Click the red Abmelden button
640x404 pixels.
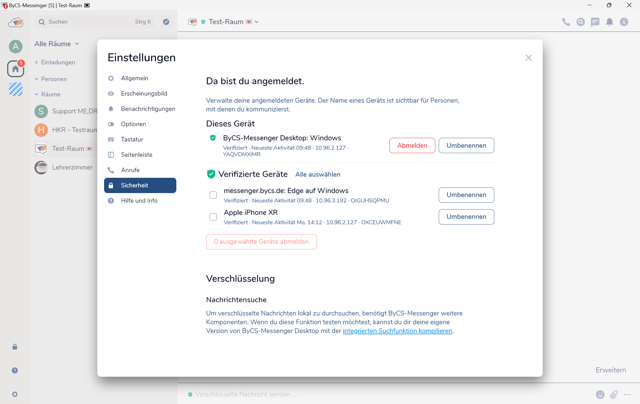411,145
